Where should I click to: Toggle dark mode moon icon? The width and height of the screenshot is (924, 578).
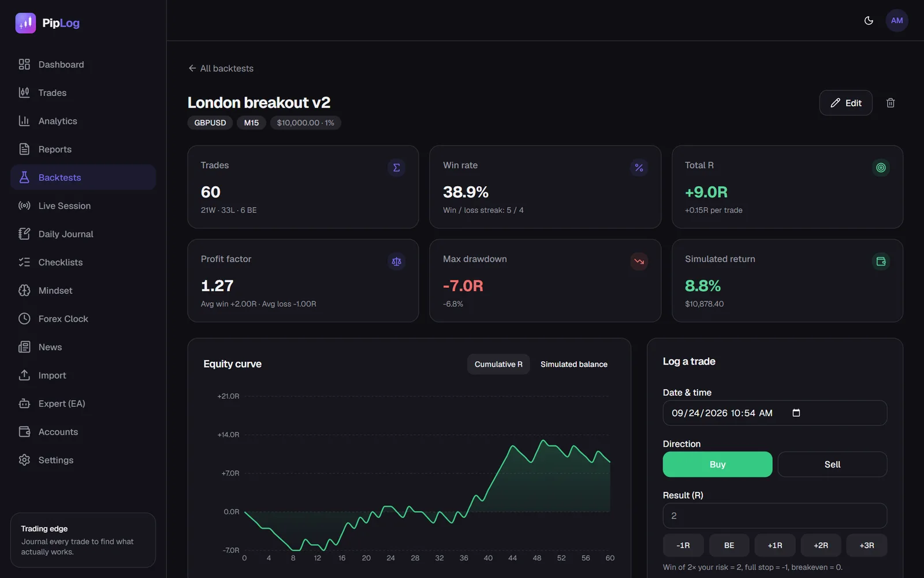pos(869,21)
